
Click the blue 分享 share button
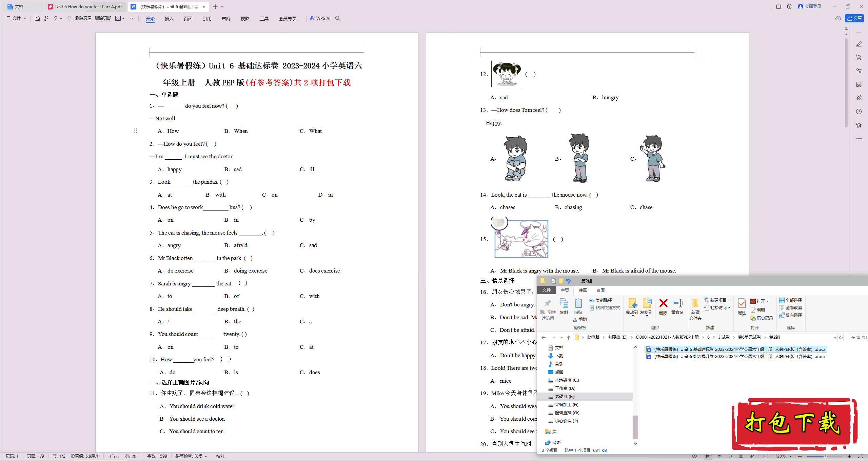coord(854,18)
